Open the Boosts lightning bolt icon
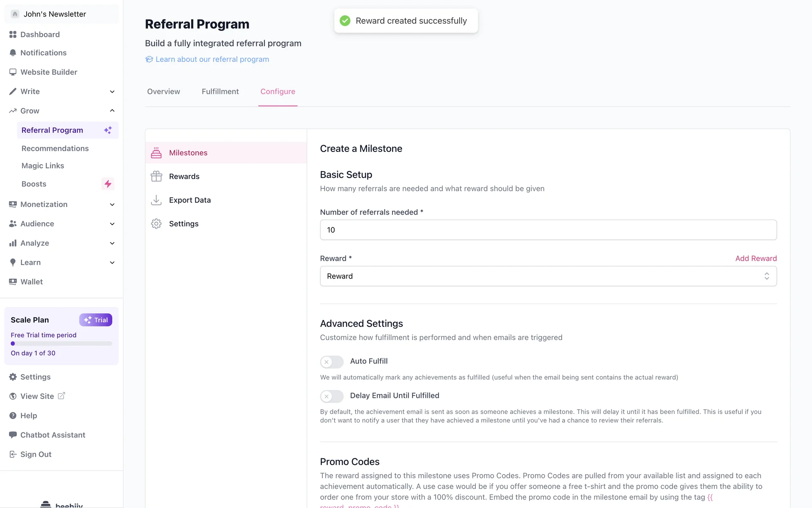 coord(108,184)
